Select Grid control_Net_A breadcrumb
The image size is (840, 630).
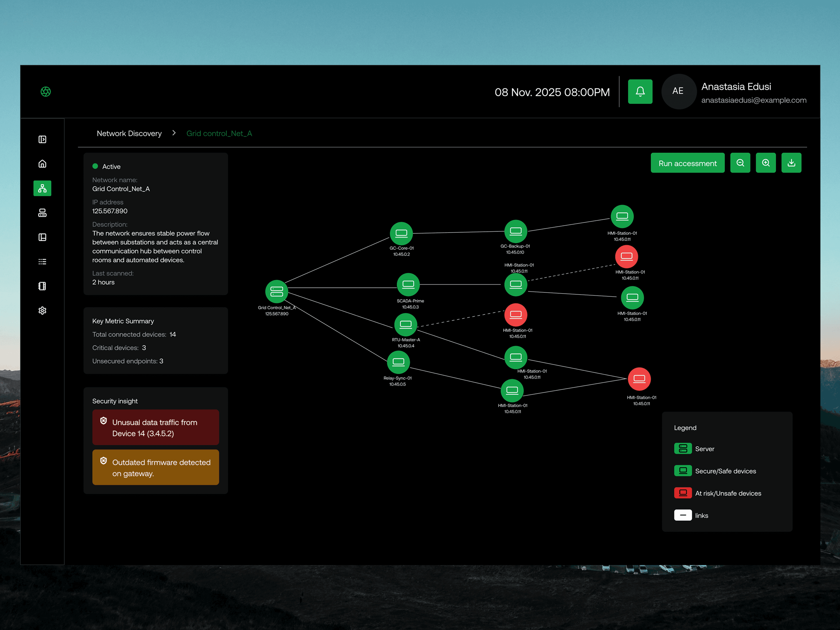click(x=219, y=133)
